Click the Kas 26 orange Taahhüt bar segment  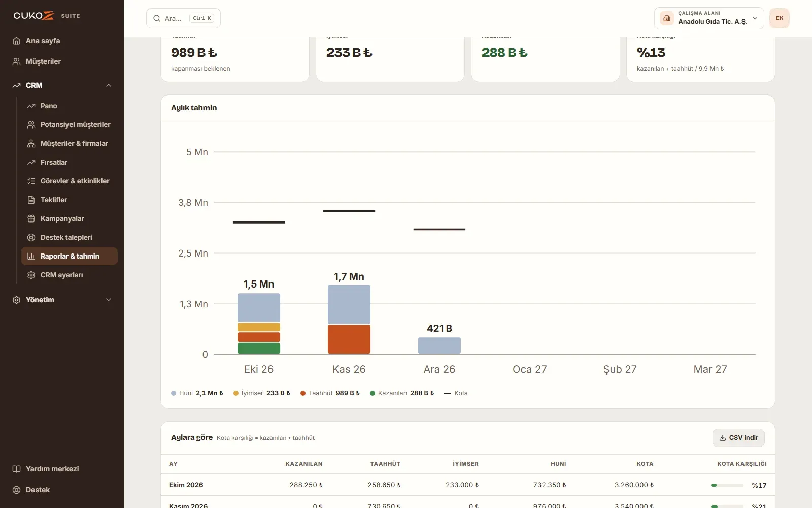coord(349,339)
